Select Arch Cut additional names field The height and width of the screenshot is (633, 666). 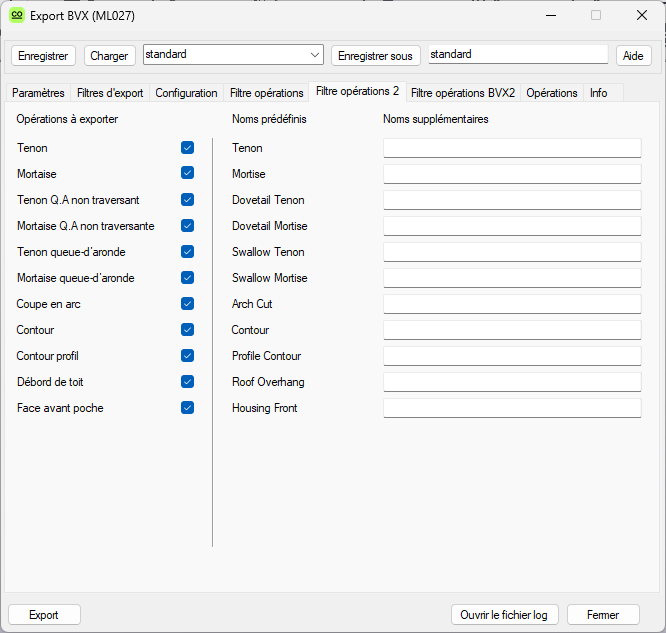(512, 304)
